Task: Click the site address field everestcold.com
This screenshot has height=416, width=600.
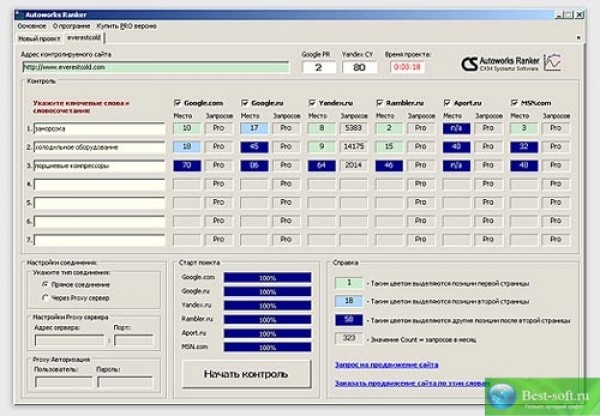Action: point(156,67)
